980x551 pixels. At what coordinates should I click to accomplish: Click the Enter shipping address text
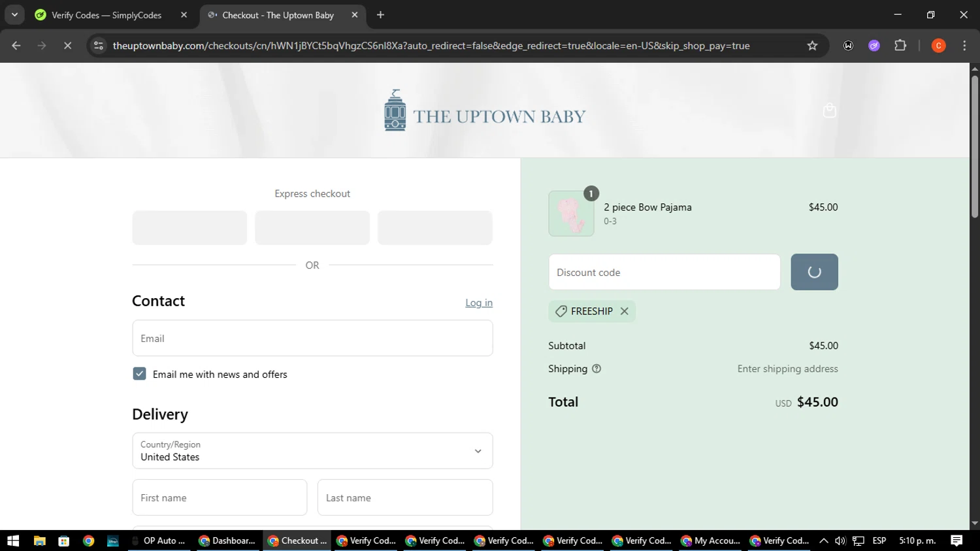point(788,369)
